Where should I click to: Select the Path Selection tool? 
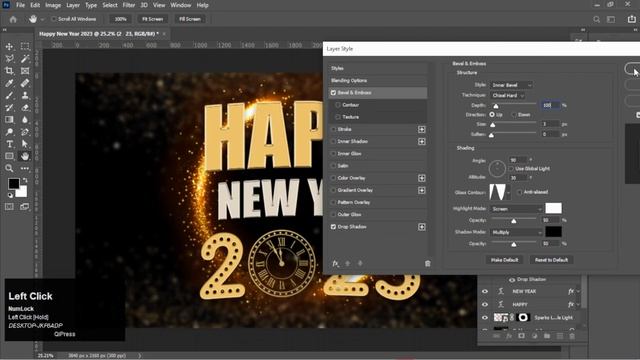coord(25,144)
